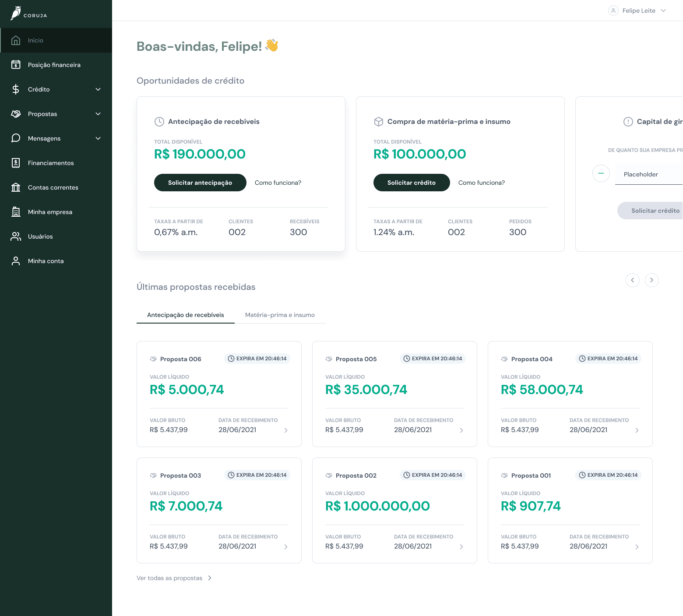The image size is (683, 616).
Task: Go to next credit opportunity card
Action: click(x=652, y=280)
